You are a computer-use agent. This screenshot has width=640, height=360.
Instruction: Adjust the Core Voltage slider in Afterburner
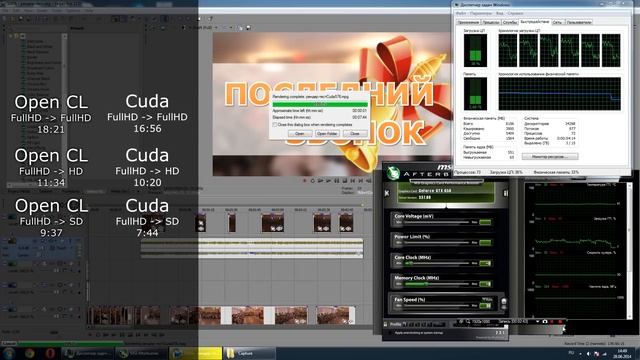pyautogui.click(x=436, y=222)
